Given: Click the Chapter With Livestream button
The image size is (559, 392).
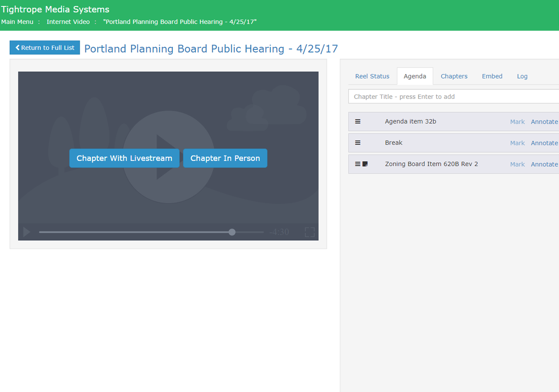Looking at the screenshot, I should coord(124,158).
